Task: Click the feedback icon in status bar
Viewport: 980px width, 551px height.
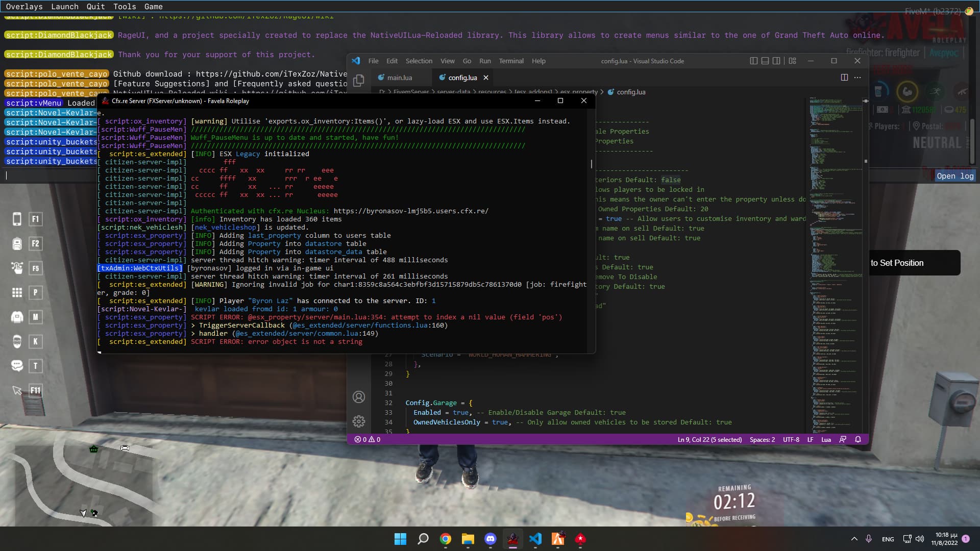Action: pos(843,439)
